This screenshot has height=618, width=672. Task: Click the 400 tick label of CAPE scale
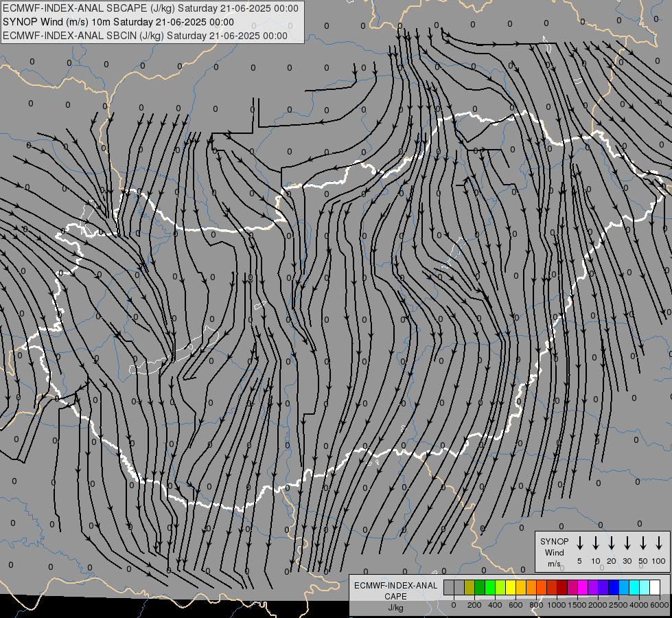(x=495, y=605)
